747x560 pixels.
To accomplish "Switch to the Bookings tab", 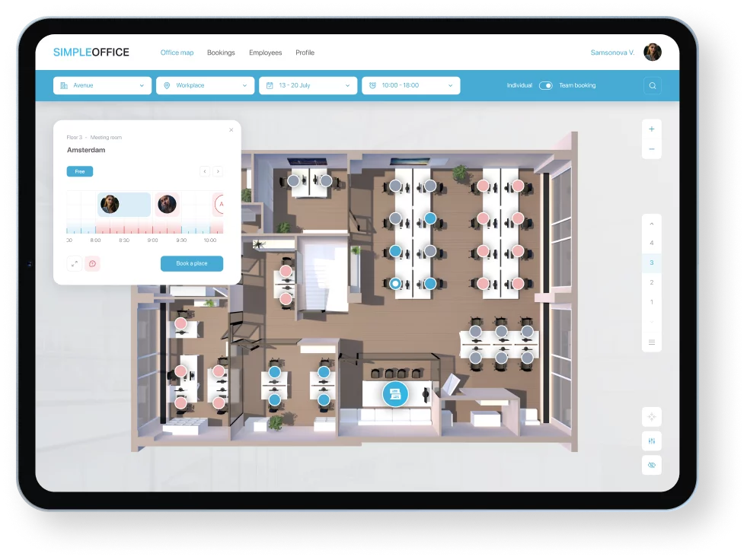I will tap(221, 52).
